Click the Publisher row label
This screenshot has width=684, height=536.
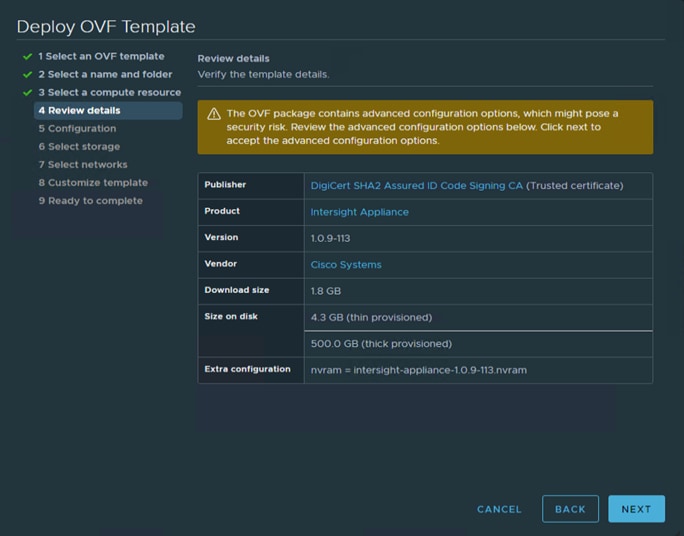click(225, 184)
